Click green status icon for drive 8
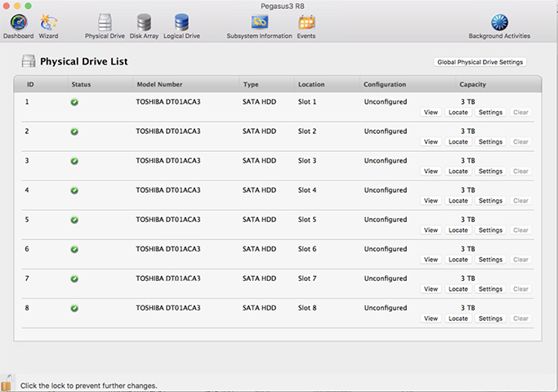 (74, 309)
